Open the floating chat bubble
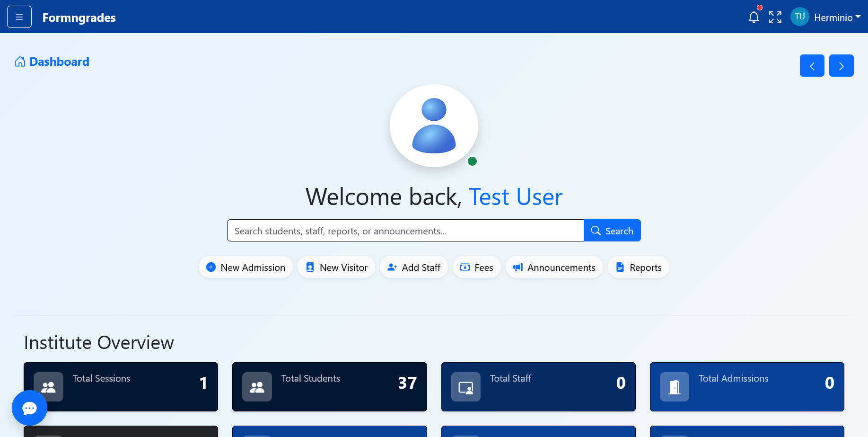The image size is (868, 437). pyautogui.click(x=29, y=408)
